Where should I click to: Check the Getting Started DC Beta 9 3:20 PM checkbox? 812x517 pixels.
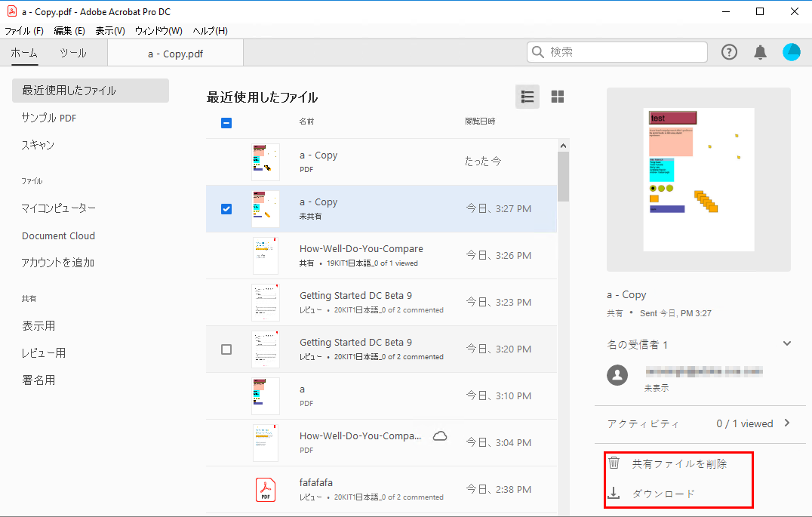coord(226,349)
